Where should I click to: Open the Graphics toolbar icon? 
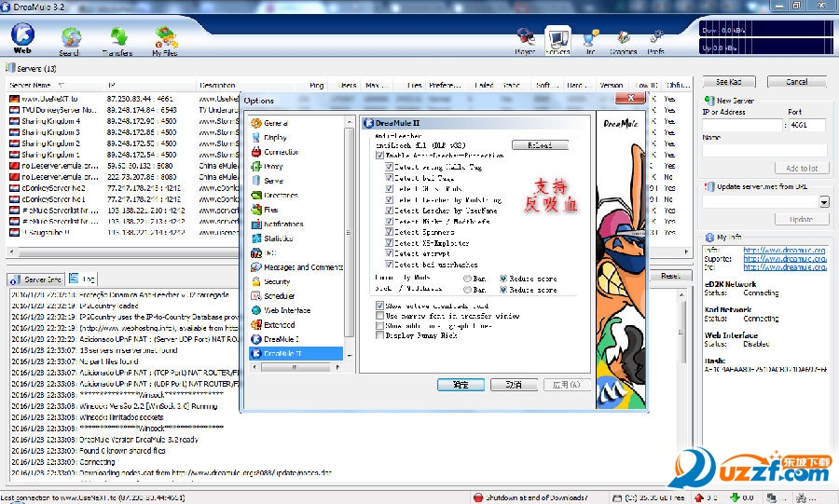coord(624,42)
